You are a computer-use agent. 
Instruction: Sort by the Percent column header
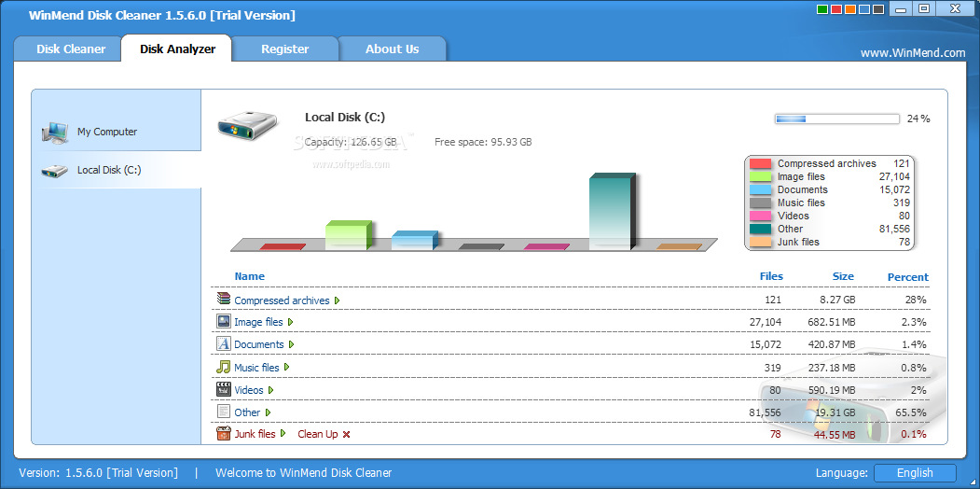point(908,277)
